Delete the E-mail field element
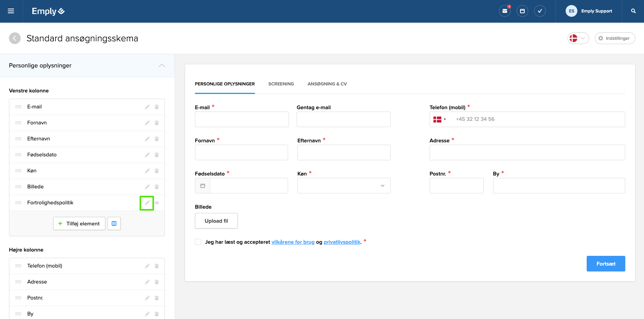Image resolution: width=644 pixels, height=319 pixels. point(157,107)
